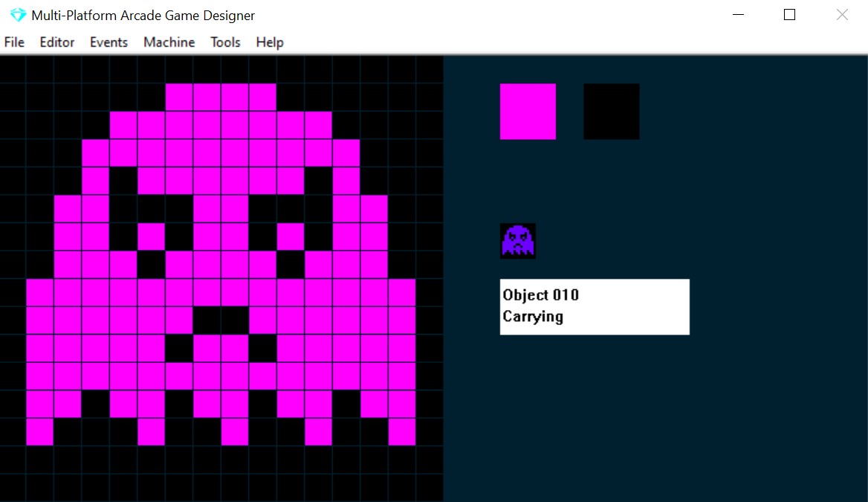Screen dimensions: 868x502
Task: Click the ghost's right eye pupil pixel
Action: pyautogui.click(x=290, y=236)
